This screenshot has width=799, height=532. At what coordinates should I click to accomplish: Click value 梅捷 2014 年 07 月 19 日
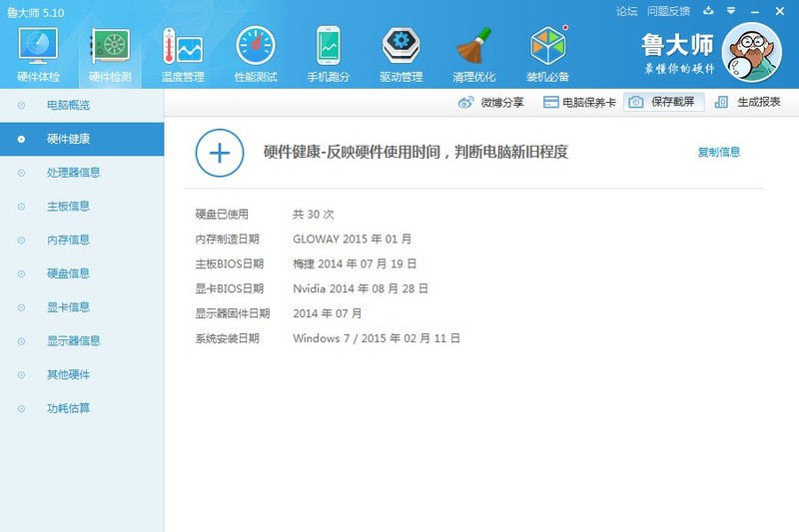click(x=355, y=264)
